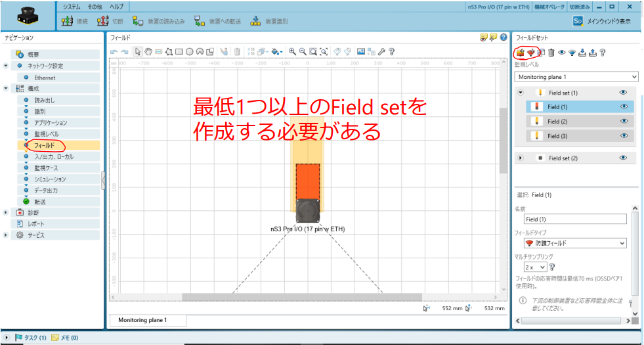Toggle visibility eye for Field (2)
Image resolution: width=644 pixels, height=345 pixels.
point(624,122)
